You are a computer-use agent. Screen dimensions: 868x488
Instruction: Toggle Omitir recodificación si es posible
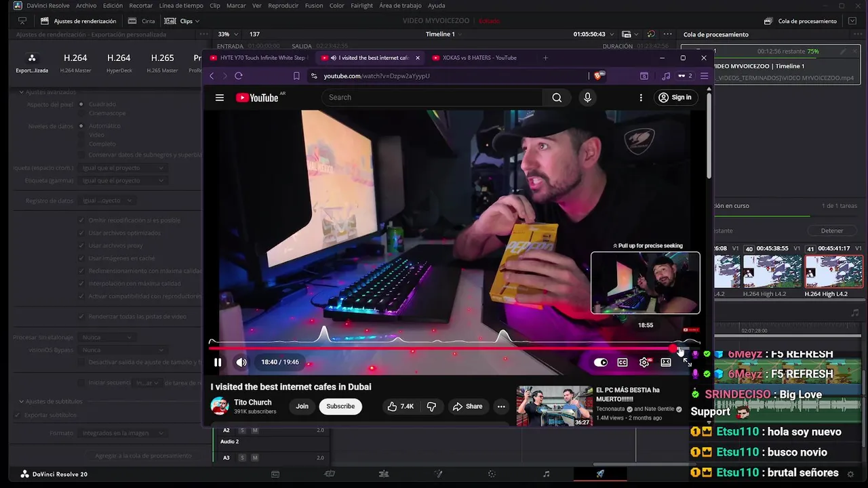pyautogui.click(x=81, y=220)
